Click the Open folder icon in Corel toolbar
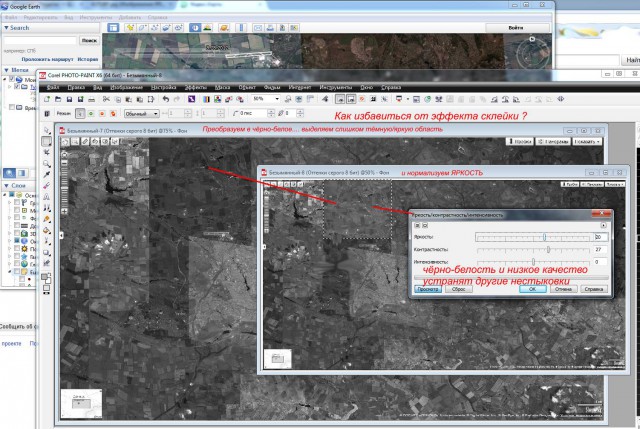The width and height of the screenshot is (640, 429). 58,99
